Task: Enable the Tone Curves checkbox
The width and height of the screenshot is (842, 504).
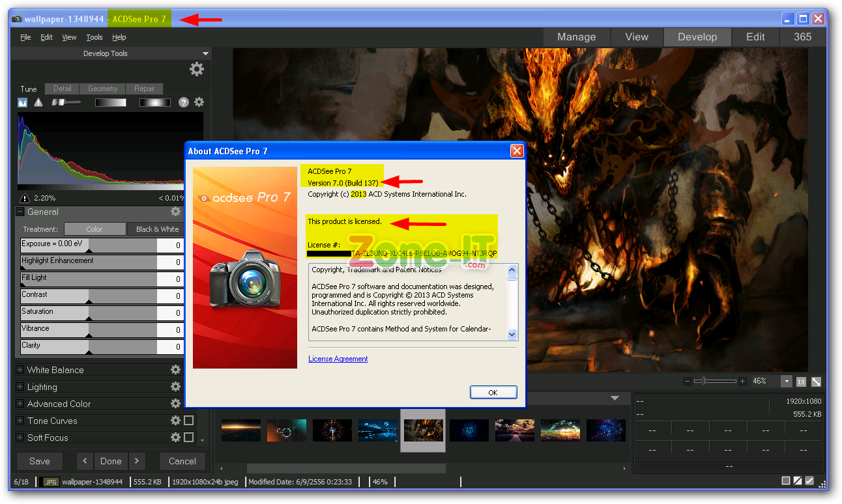Action: point(188,421)
